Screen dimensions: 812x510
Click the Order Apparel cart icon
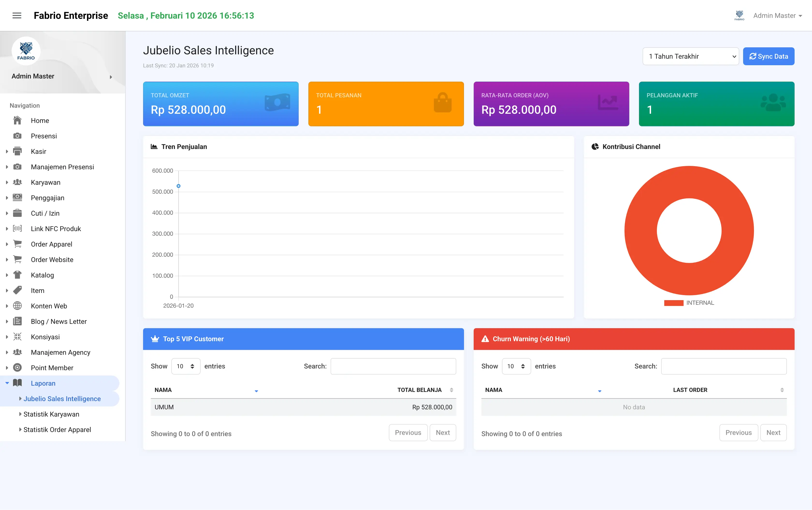point(17,244)
